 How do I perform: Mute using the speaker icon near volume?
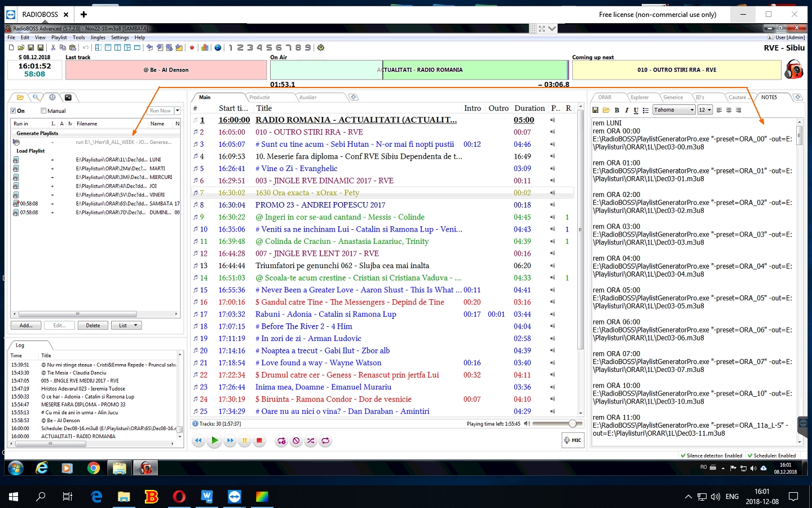pos(527,423)
